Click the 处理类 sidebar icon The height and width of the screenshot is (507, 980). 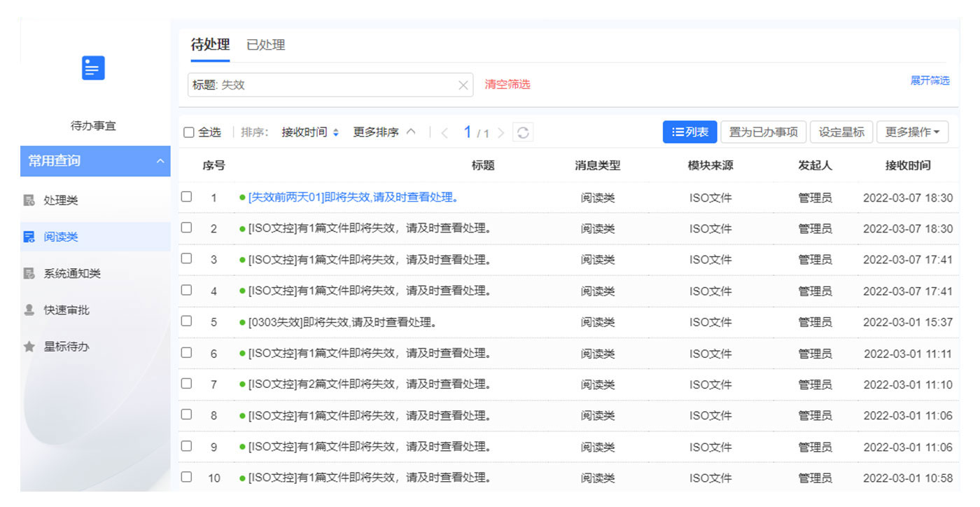29,201
